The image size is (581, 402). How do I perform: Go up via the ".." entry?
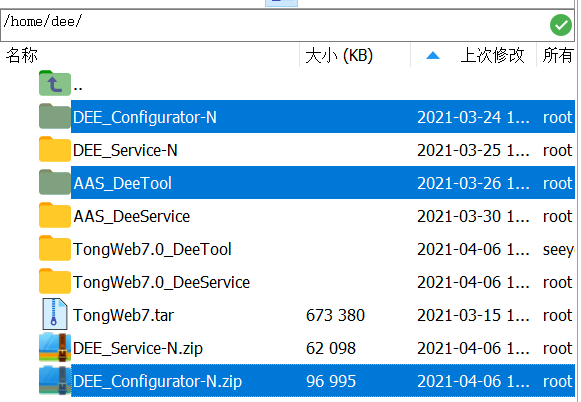click(x=78, y=88)
